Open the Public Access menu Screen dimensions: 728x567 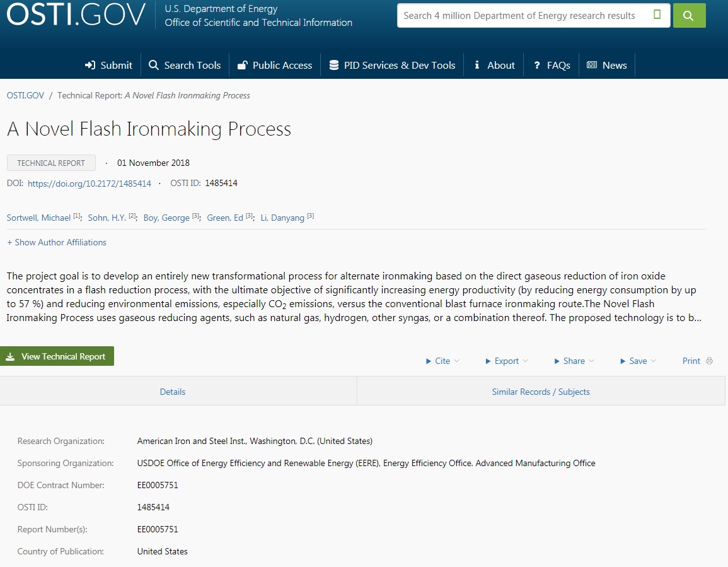pos(275,65)
